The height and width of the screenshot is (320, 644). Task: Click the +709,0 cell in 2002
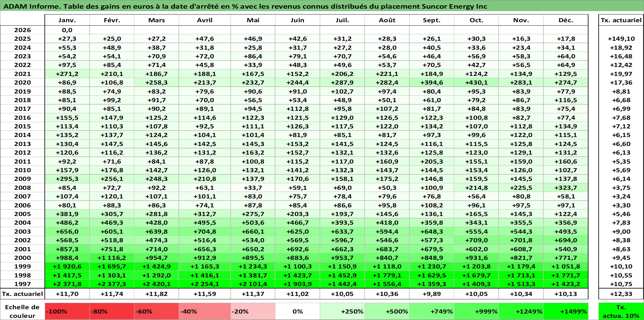coord(476,240)
